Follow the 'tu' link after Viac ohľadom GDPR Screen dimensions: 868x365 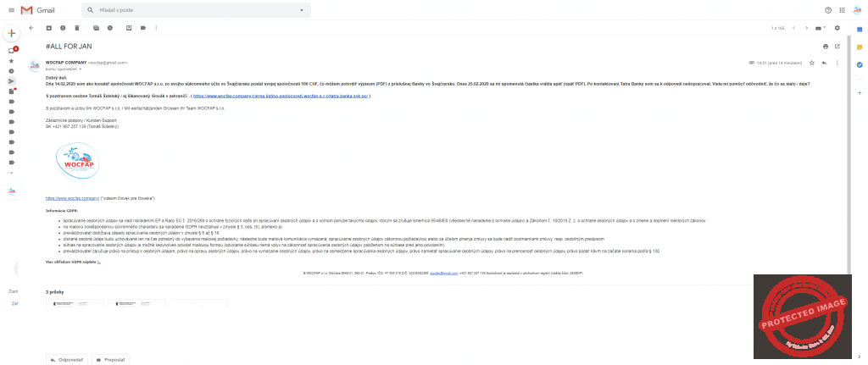click(98, 263)
